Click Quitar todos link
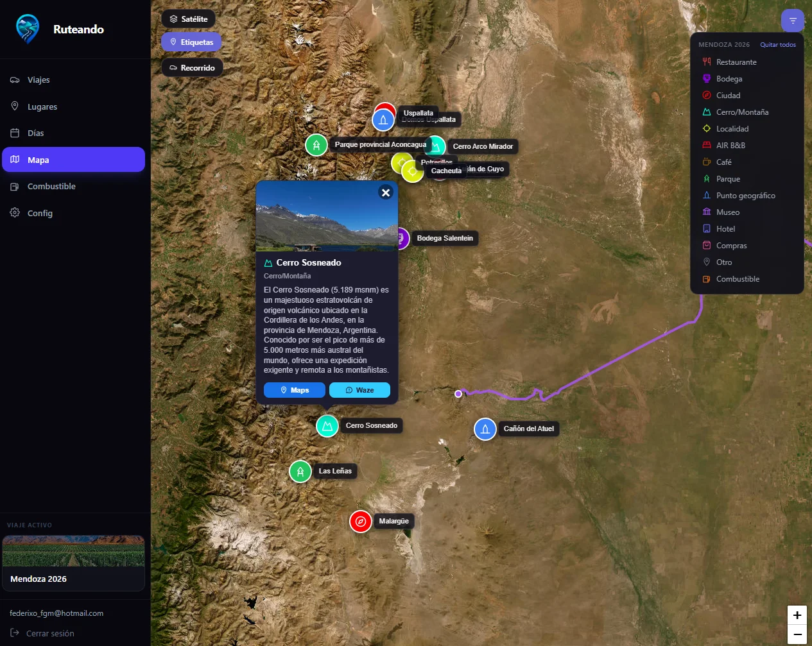The height and width of the screenshot is (646, 812). [778, 45]
